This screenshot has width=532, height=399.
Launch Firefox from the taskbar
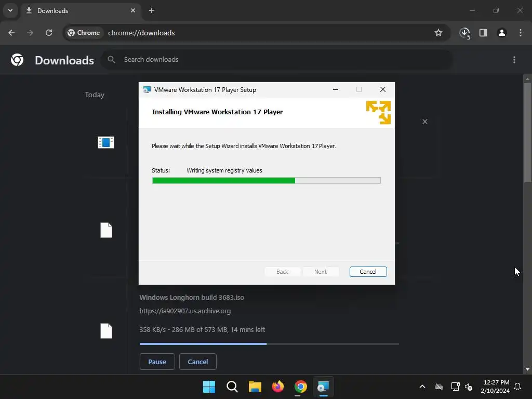pos(277,387)
